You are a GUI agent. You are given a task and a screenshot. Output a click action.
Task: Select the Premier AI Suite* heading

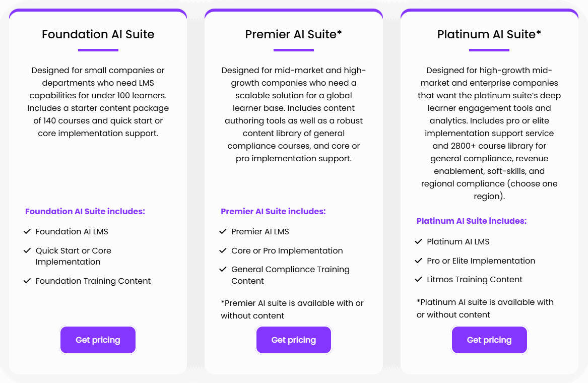(x=294, y=34)
